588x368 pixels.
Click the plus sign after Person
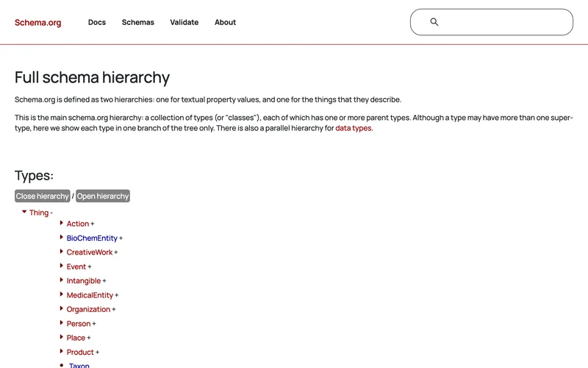click(94, 324)
